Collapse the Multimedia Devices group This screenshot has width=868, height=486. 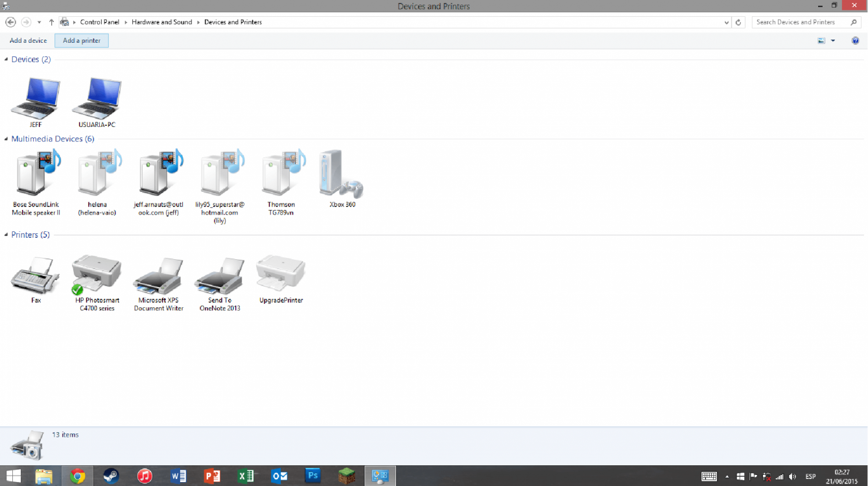click(6, 139)
